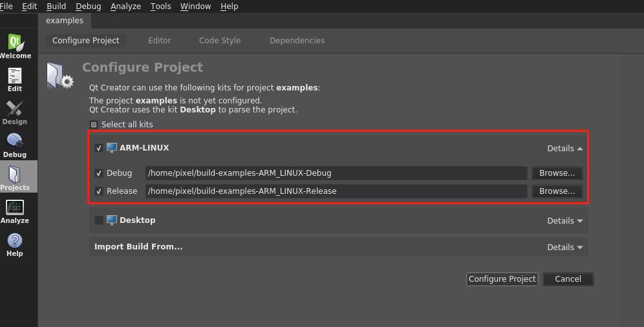Select the Configure Project tab
The width and height of the screenshot is (644, 327).
pos(85,41)
